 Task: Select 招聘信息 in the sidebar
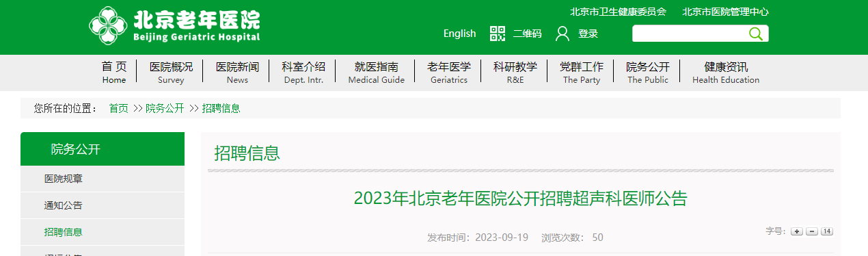pyautogui.click(x=103, y=232)
